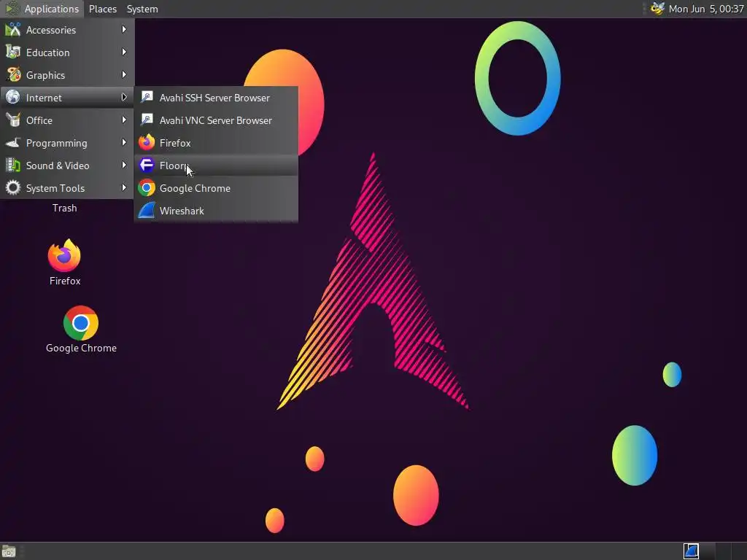747x560 pixels.
Task: Select the Google Chrome desktop shortcut icon
Action: point(81,323)
